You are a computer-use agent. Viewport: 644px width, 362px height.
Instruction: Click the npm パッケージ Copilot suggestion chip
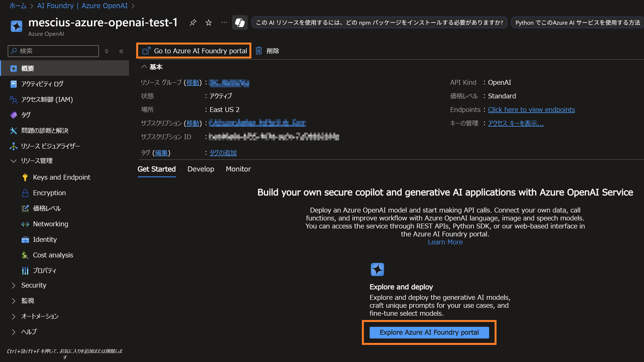[x=379, y=23]
